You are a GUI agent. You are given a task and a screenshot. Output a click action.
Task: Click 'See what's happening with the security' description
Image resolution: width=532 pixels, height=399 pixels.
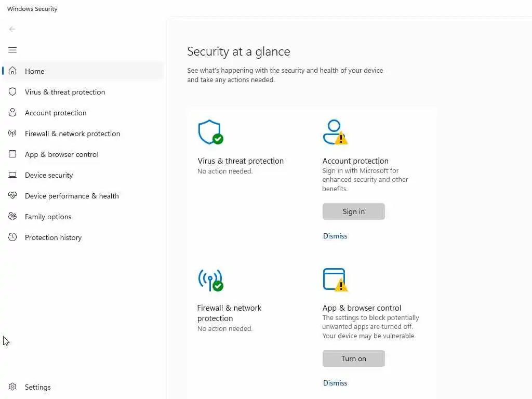(x=285, y=75)
